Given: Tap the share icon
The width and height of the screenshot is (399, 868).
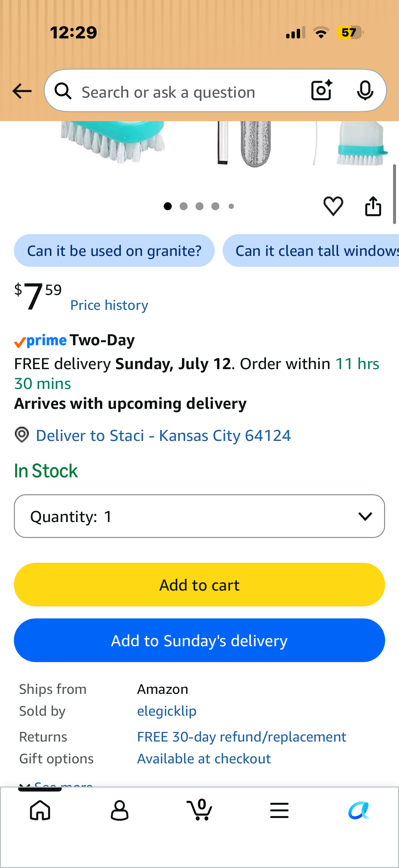Looking at the screenshot, I should pyautogui.click(x=373, y=206).
